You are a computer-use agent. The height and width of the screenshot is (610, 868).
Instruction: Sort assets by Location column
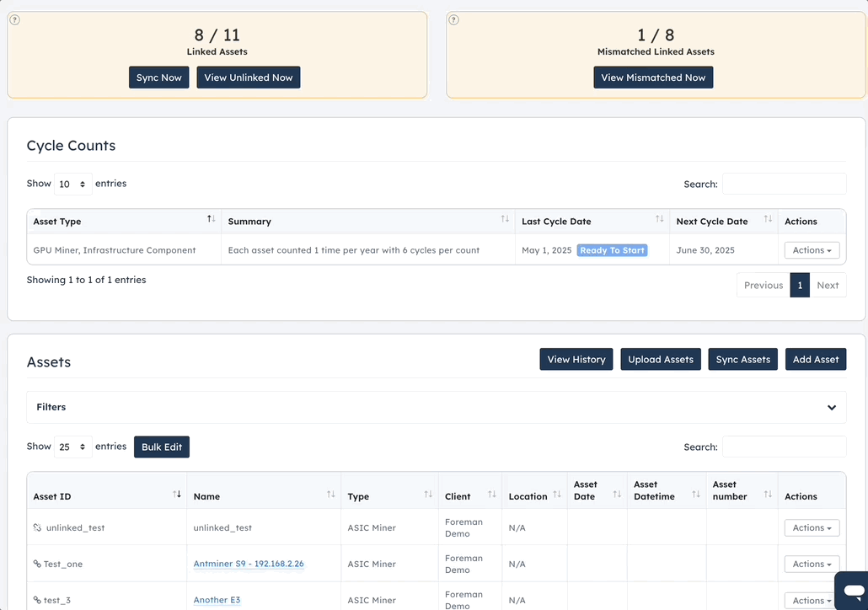point(557,495)
